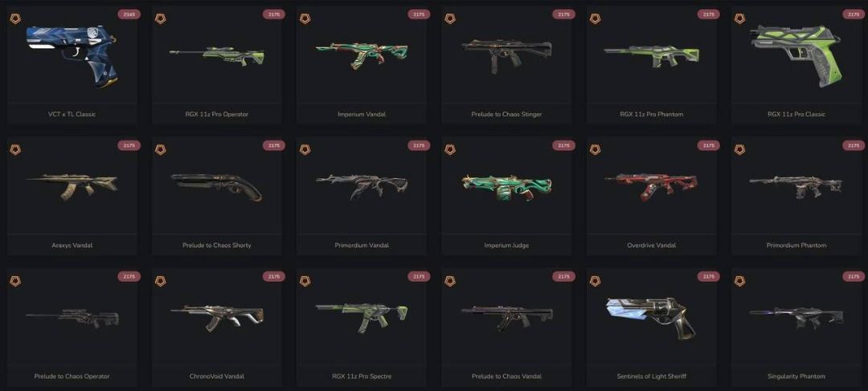Image resolution: width=868 pixels, height=391 pixels.
Task: Click the tier icon on Araxys Vandal card
Action: pyautogui.click(x=15, y=149)
